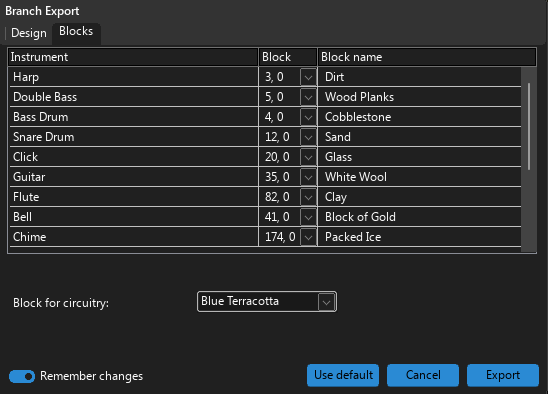Click the Glass block name cell
This screenshot has width=548, height=394.
419,157
